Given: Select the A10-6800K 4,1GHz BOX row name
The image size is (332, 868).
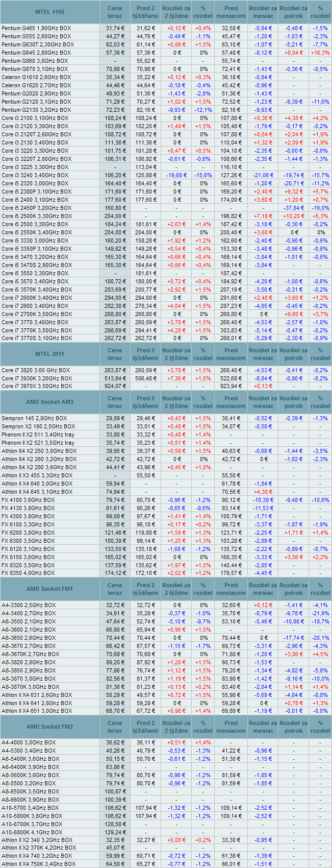Looking at the screenshot, I should tap(32, 833).
